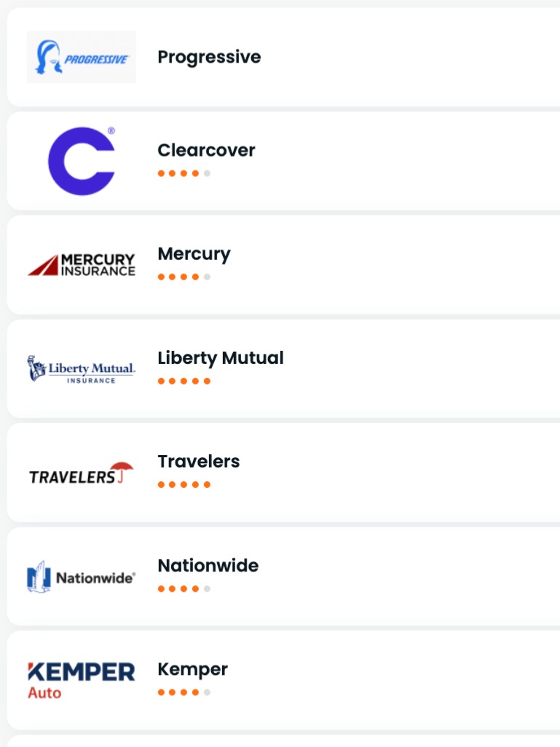Open the Progressive insurer name
560x747 pixels.
pyautogui.click(x=209, y=57)
